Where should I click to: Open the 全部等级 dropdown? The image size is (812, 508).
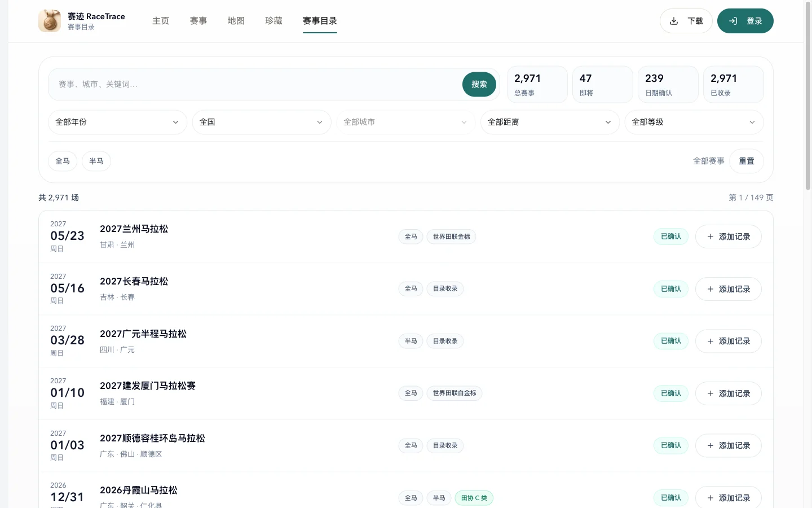point(694,122)
